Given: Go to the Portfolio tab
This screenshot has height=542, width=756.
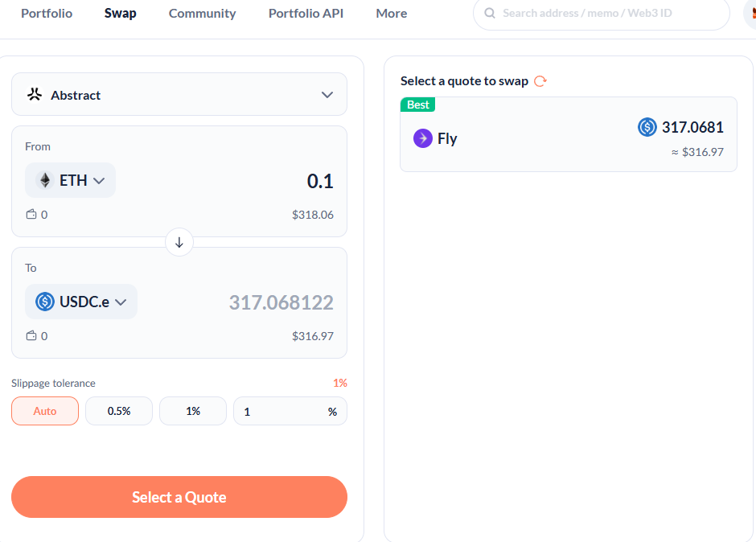Looking at the screenshot, I should click(47, 14).
